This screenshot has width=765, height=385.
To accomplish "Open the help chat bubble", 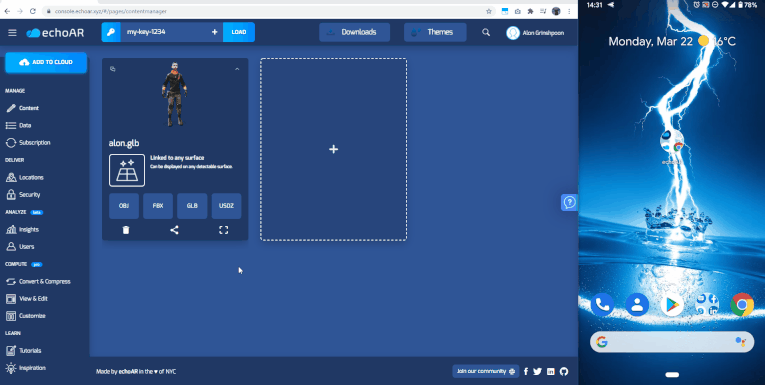I will 569,202.
